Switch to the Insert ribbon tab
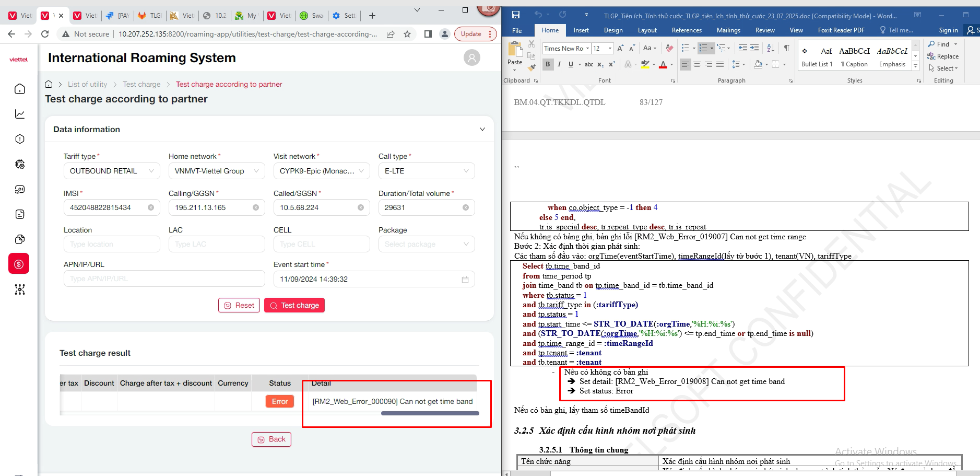The image size is (980, 476). (x=581, y=30)
